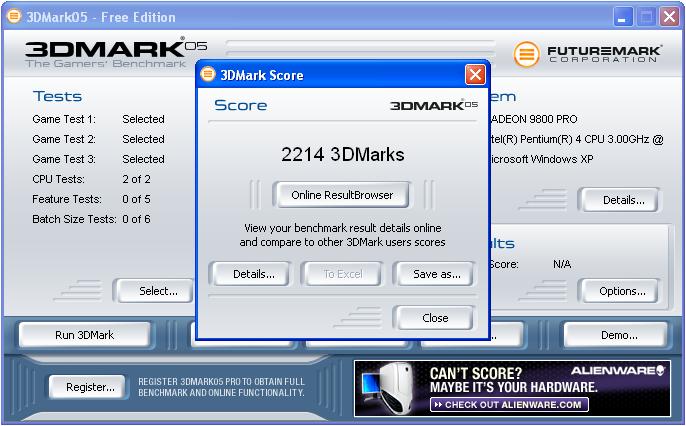Close the 3DMark Score dialog with X
Image resolution: width=686 pixels, height=426 pixels.
tap(475, 75)
